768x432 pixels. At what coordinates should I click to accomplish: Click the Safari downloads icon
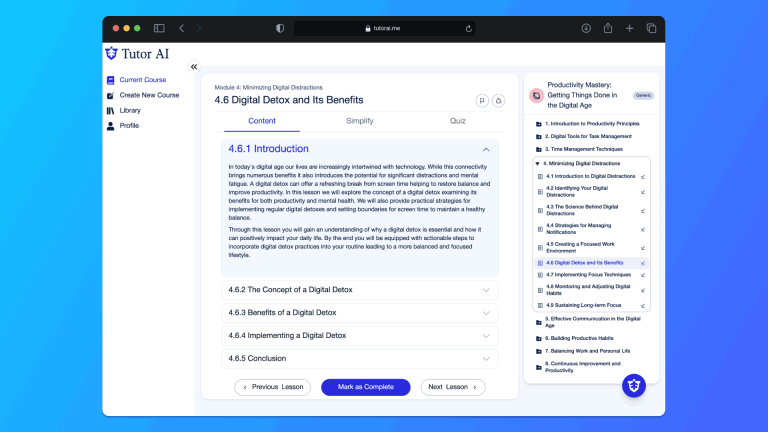coord(586,28)
